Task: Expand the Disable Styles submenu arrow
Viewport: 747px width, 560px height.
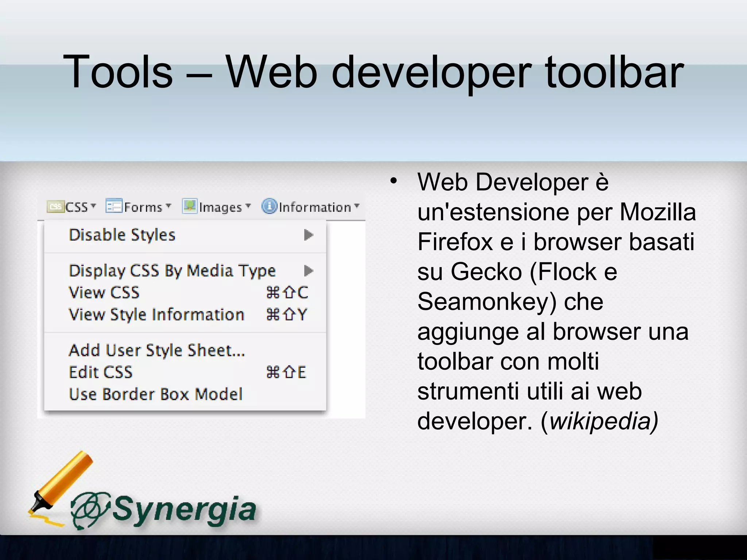Action: pyautogui.click(x=309, y=235)
